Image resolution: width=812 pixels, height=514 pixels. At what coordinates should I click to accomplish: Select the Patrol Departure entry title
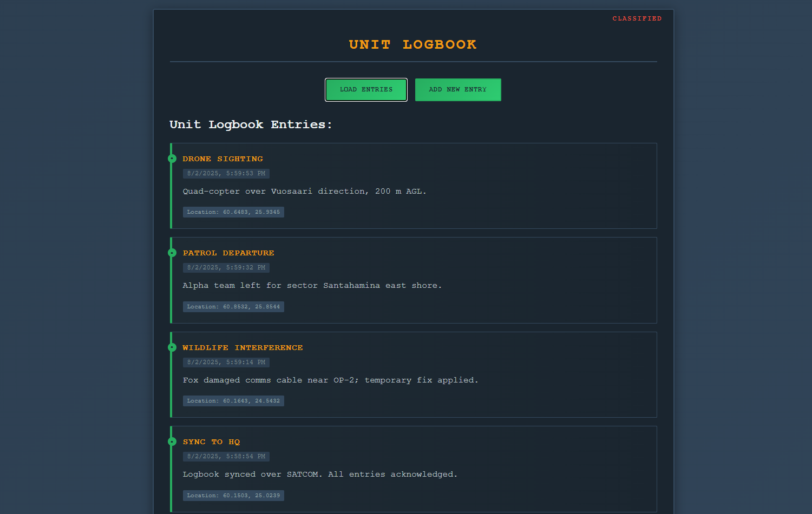(x=228, y=253)
